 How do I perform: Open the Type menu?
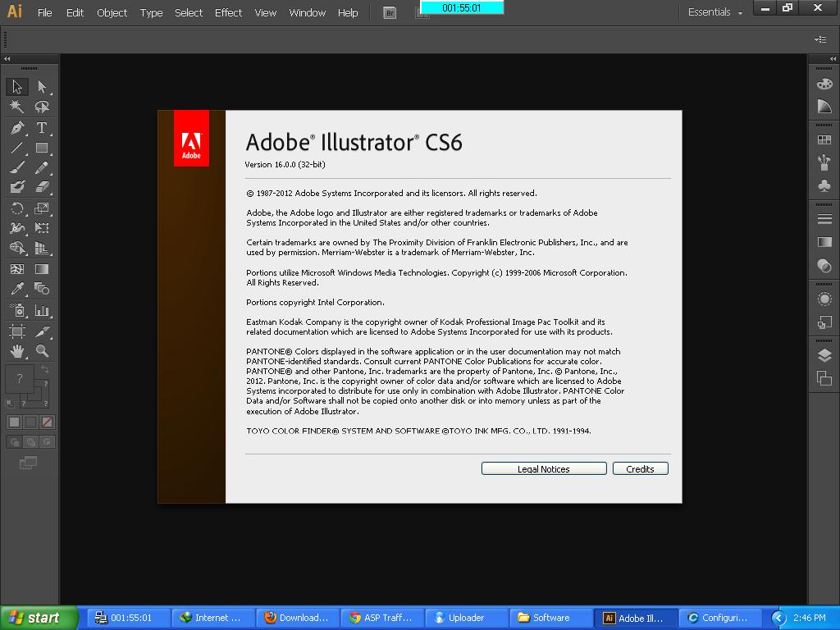click(x=151, y=12)
